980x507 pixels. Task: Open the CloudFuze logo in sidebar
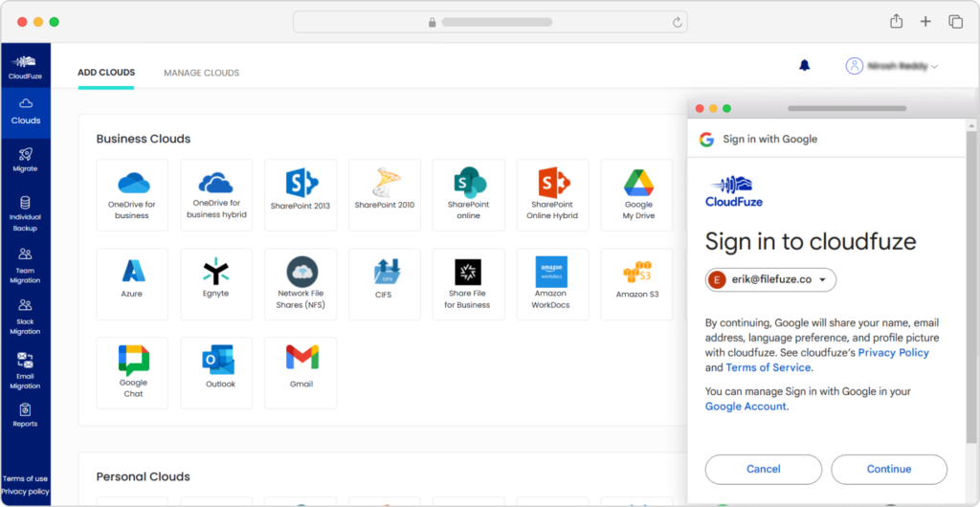tap(25, 67)
